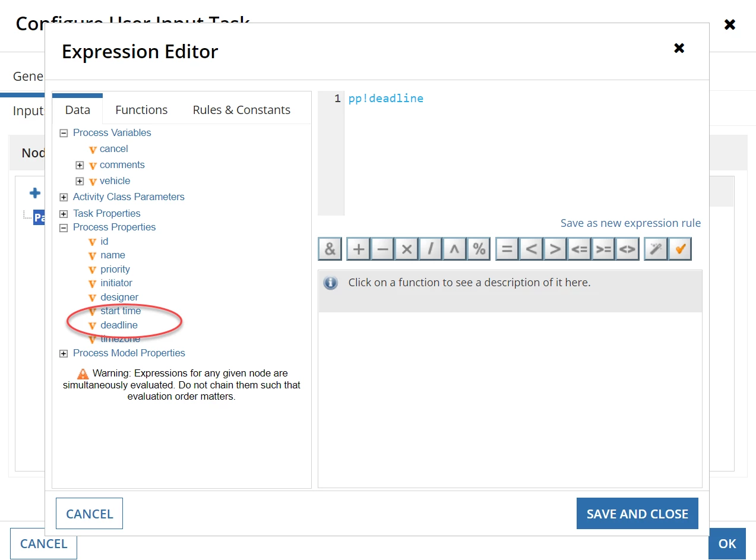This screenshot has width=756, height=560.
Task: Select the initiator process property
Action: click(x=116, y=283)
